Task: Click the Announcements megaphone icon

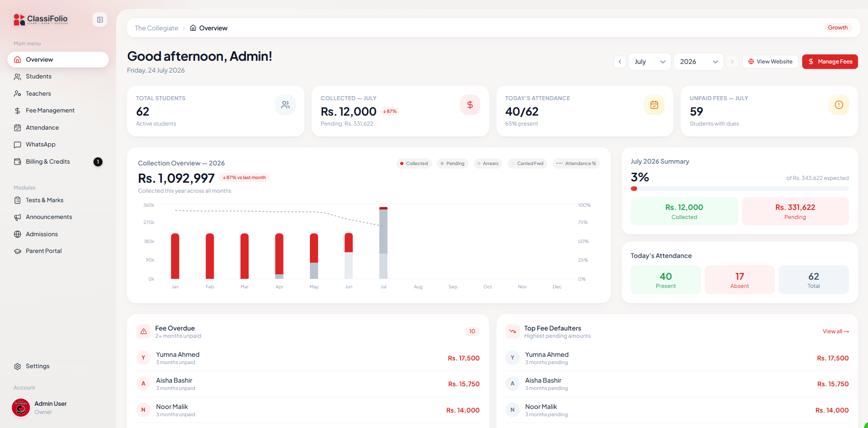Action: click(18, 217)
